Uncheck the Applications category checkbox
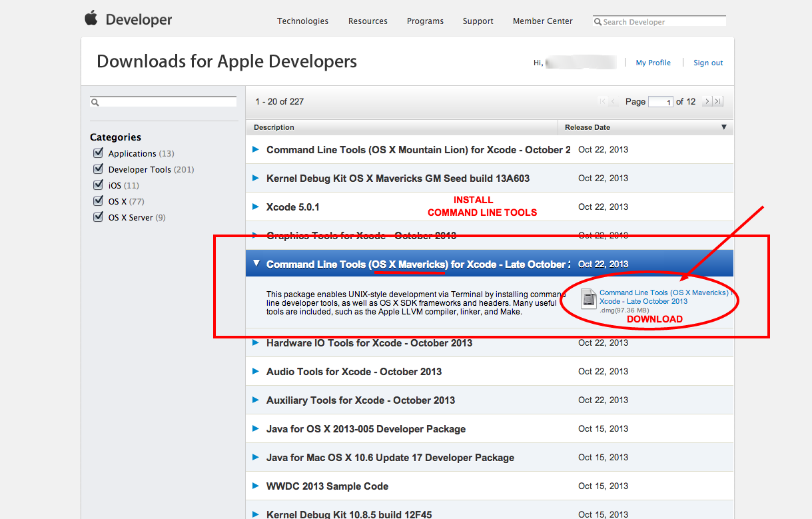 tap(99, 153)
